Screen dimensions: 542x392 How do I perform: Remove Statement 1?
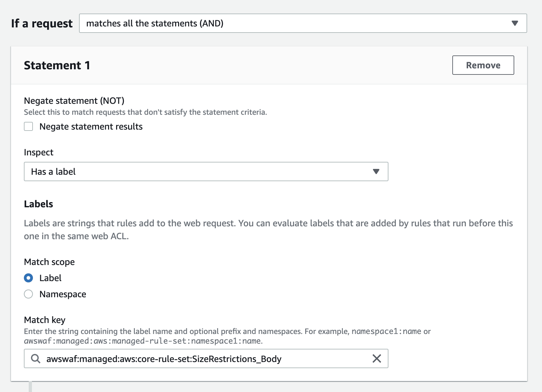click(x=483, y=65)
